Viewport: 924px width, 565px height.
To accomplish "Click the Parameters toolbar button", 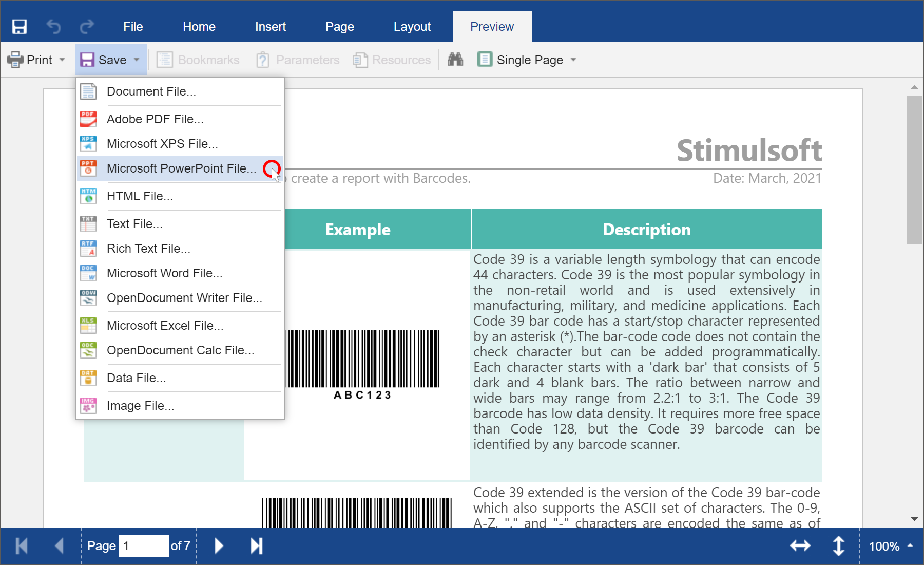I will click(298, 60).
